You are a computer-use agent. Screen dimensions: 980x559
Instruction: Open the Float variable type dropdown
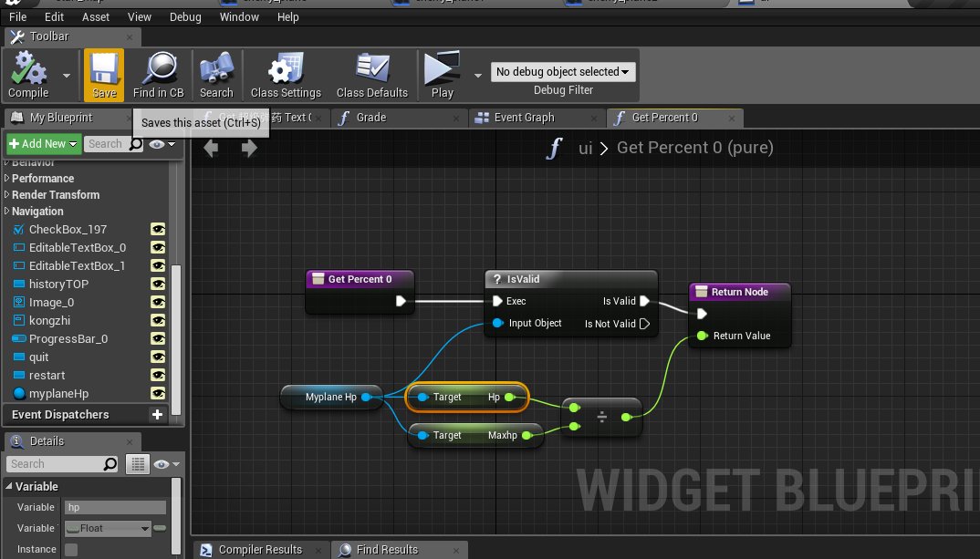[x=108, y=528]
